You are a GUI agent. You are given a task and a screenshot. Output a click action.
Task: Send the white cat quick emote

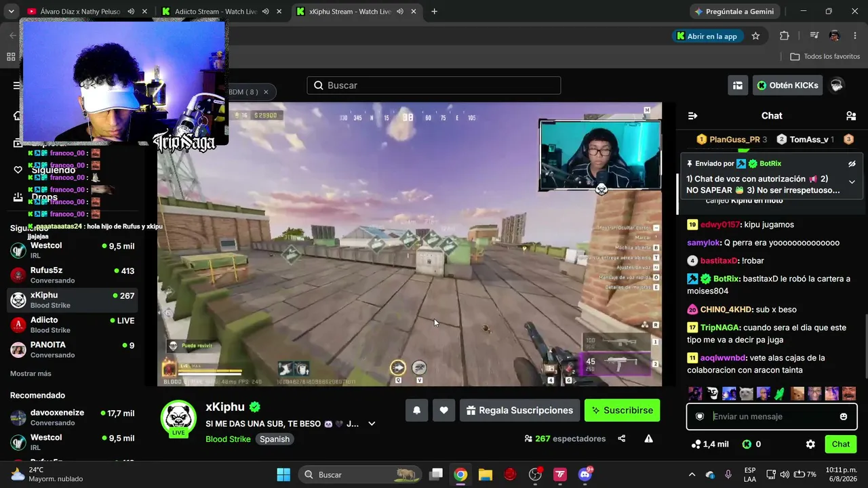tap(746, 394)
